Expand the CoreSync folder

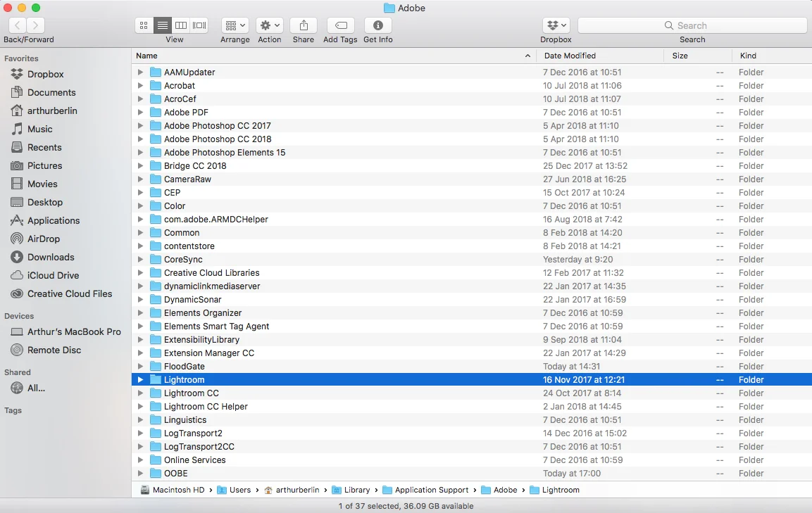click(140, 260)
